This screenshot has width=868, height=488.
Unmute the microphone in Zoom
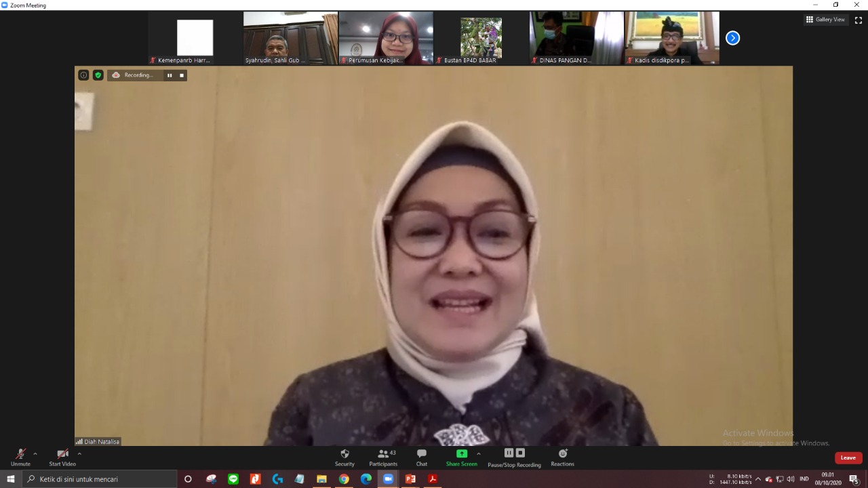(x=20, y=457)
